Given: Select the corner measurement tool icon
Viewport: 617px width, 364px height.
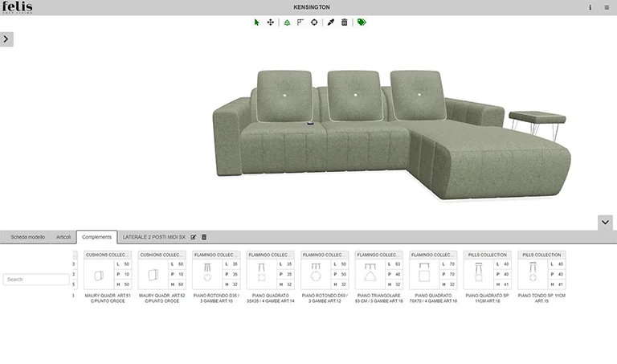Looking at the screenshot, I should 300,22.
